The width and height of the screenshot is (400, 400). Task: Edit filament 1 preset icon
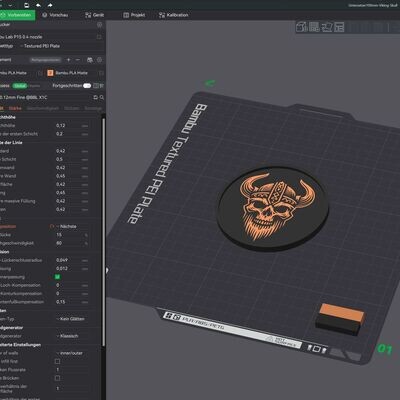tap(40, 73)
